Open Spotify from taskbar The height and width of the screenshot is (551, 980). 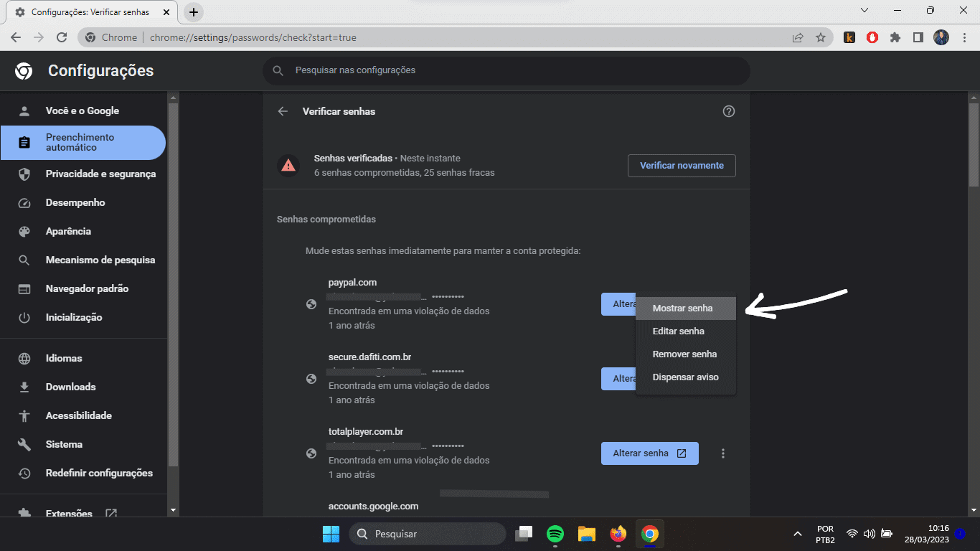tap(555, 534)
